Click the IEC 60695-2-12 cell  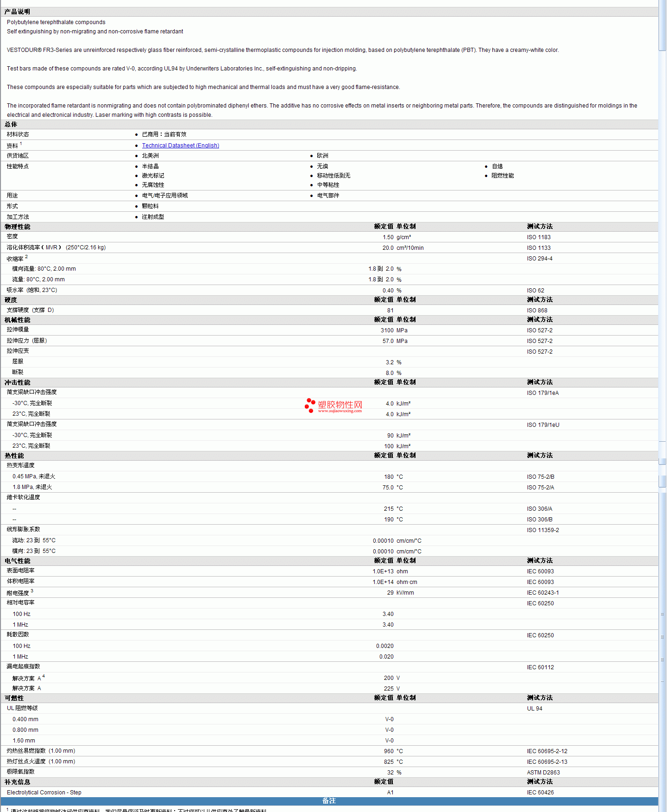pos(547,751)
